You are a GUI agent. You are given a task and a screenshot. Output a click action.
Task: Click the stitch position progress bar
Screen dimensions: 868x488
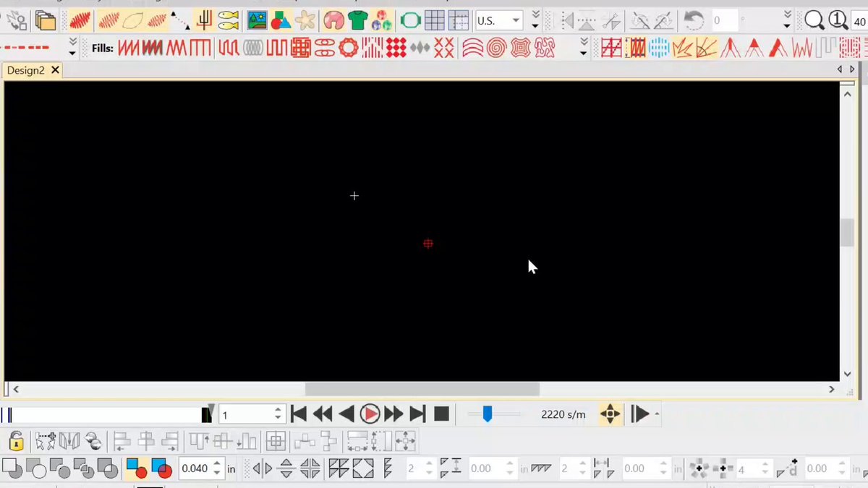pos(107,415)
